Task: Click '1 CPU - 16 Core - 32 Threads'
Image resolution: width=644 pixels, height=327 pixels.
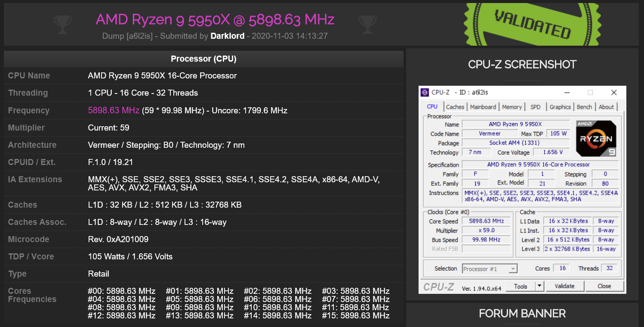Action: pyautogui.click(x=143, y=93)
